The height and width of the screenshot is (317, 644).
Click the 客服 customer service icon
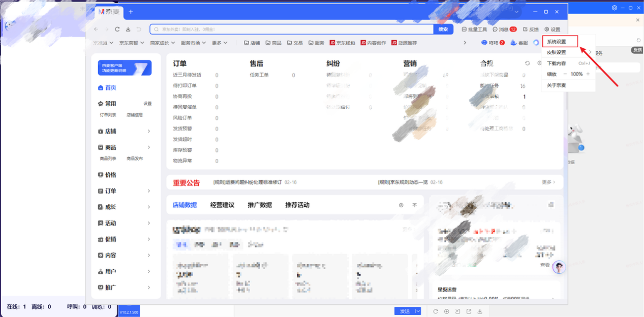519,43
